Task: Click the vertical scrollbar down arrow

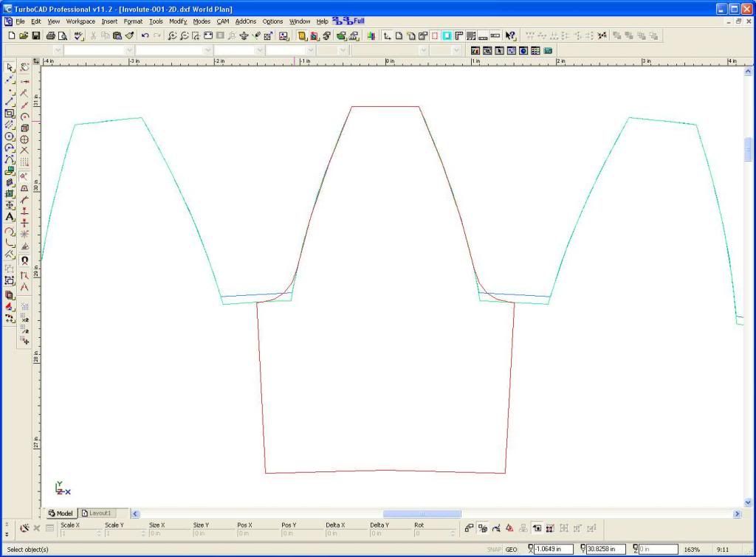Action: (x=748, y=502)
